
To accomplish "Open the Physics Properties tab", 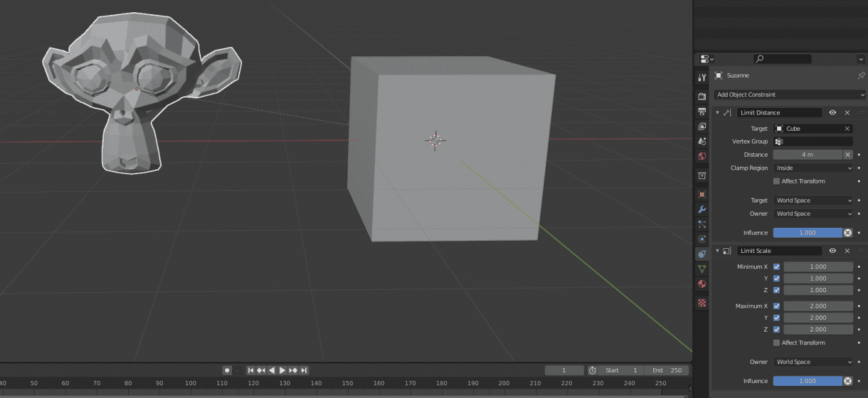I will click(702, 239).
